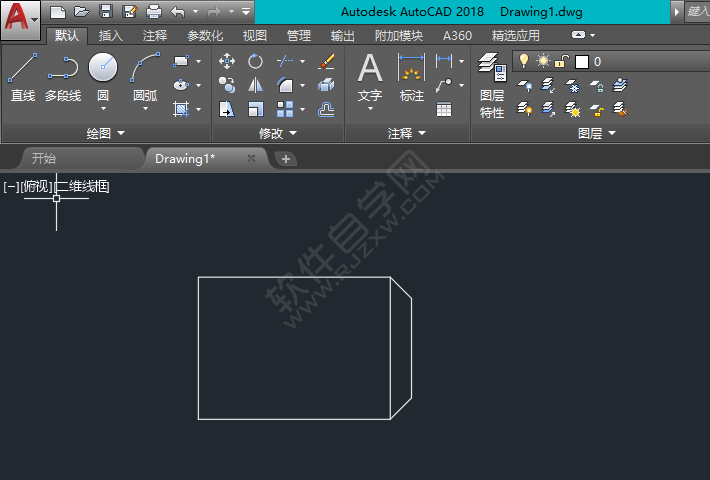Open the Manage (管理) ribbon tab
Image resolution: width=710 pixels, height=480 pixels.
coord(299,36)
